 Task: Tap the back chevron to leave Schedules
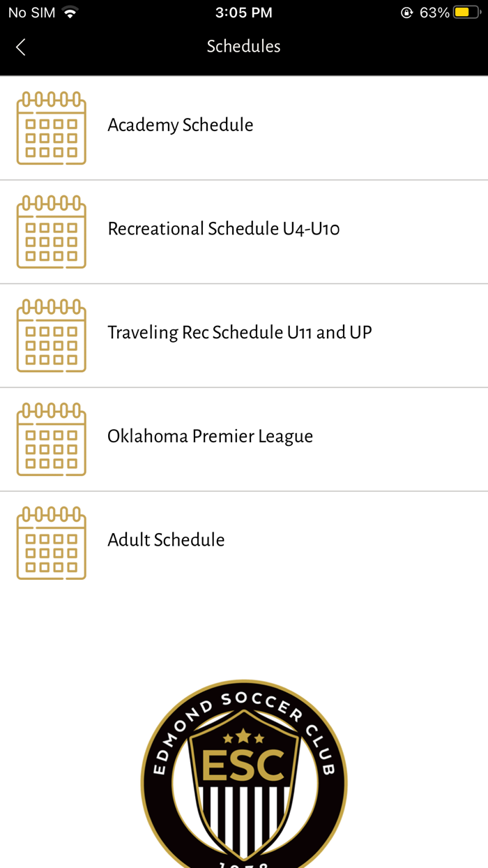(x=20, y=47)
